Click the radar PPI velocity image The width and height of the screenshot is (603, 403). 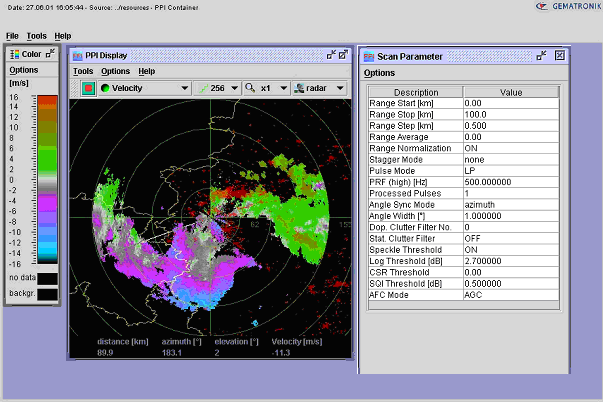(210, 217)
